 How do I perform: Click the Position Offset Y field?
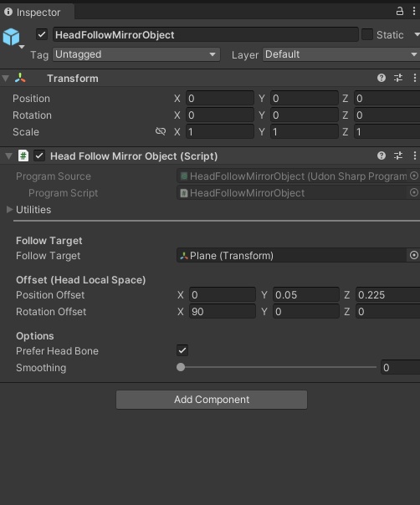tap(306, 294)
